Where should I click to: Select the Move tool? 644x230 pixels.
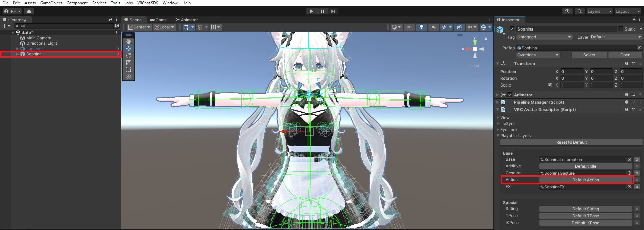click(x=129, y=49)
